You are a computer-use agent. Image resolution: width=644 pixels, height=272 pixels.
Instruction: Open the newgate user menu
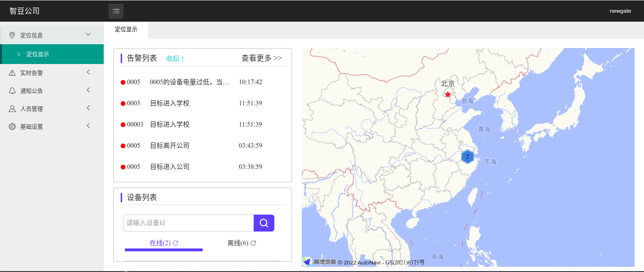pyautogui.click(x=620, y=11)
